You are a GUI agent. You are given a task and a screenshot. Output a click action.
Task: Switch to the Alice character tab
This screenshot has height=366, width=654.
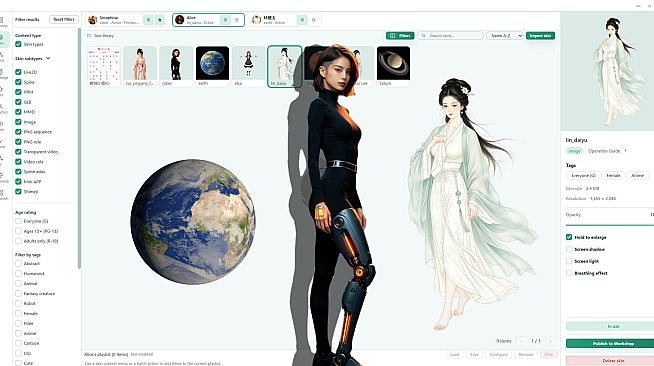208,20
